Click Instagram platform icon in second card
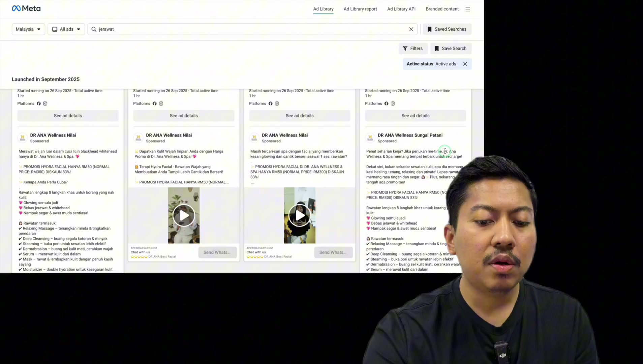This screenshot has width=643, height=364. (161, 104)
